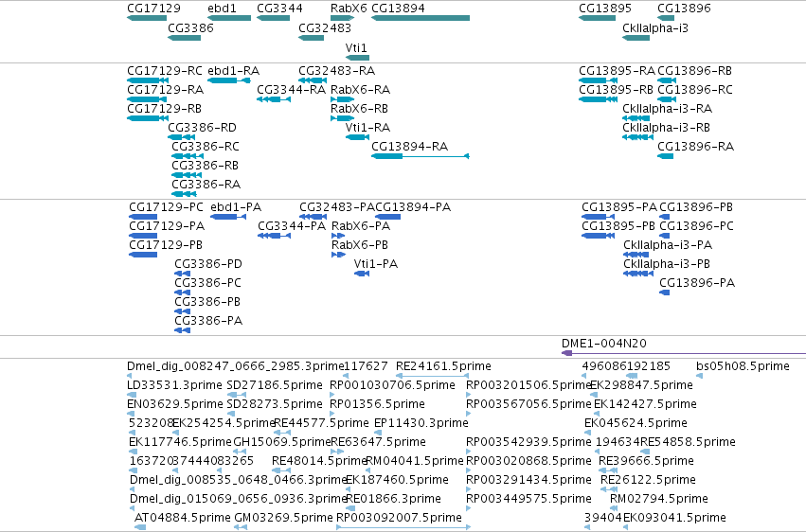Select the CG13894 gene bar

(x=421, y=18)
